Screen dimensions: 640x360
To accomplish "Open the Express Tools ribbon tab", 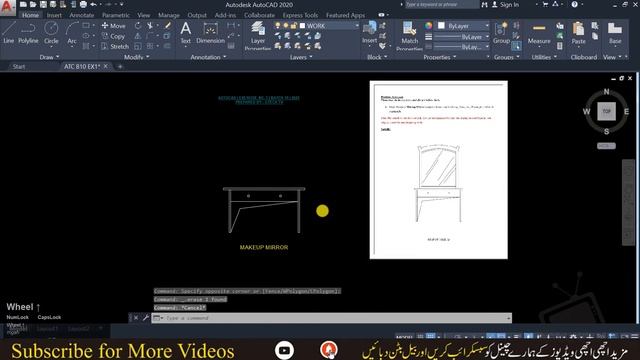I will click(x=300, y=15).
